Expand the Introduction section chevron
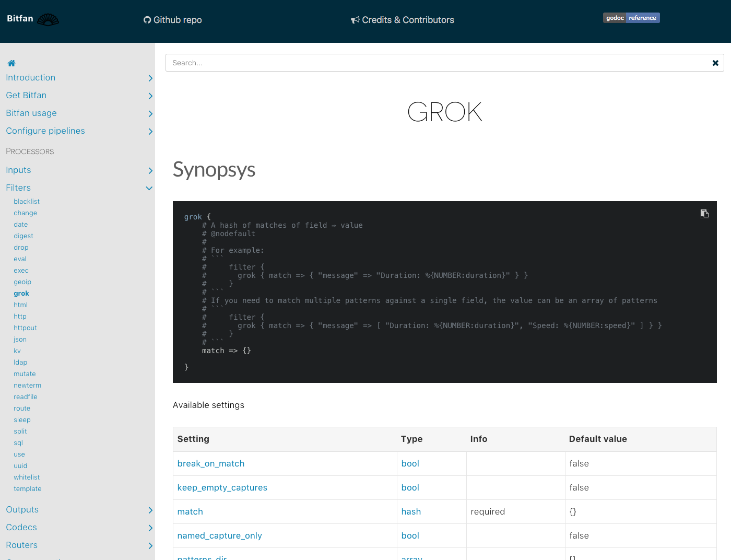Image resolution: width=731 pixels, height=560 pixels. tap(150, 78)
